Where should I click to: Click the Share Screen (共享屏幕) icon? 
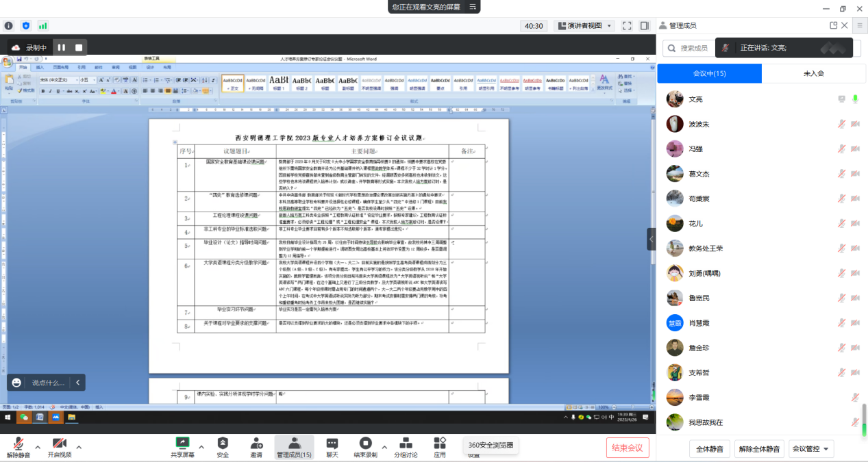coord(182,443)
